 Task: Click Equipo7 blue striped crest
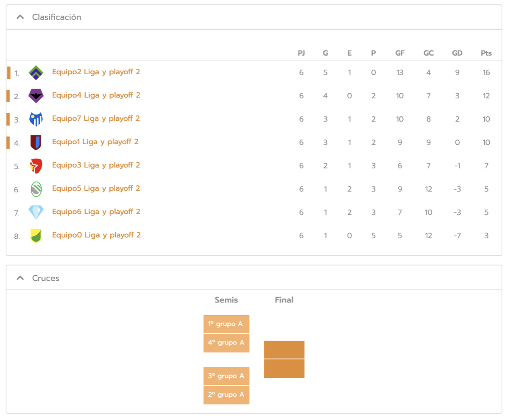[x=36, y=119]
